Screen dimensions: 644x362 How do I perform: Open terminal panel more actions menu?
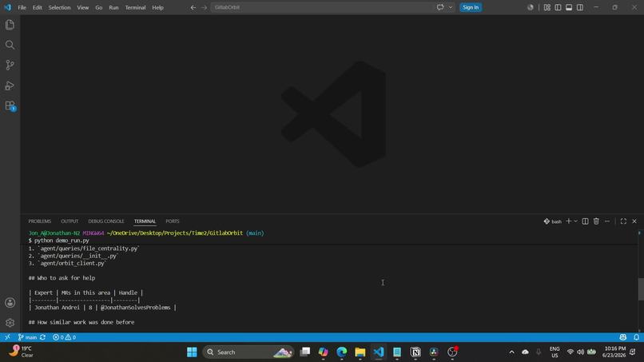click(607, 221)
